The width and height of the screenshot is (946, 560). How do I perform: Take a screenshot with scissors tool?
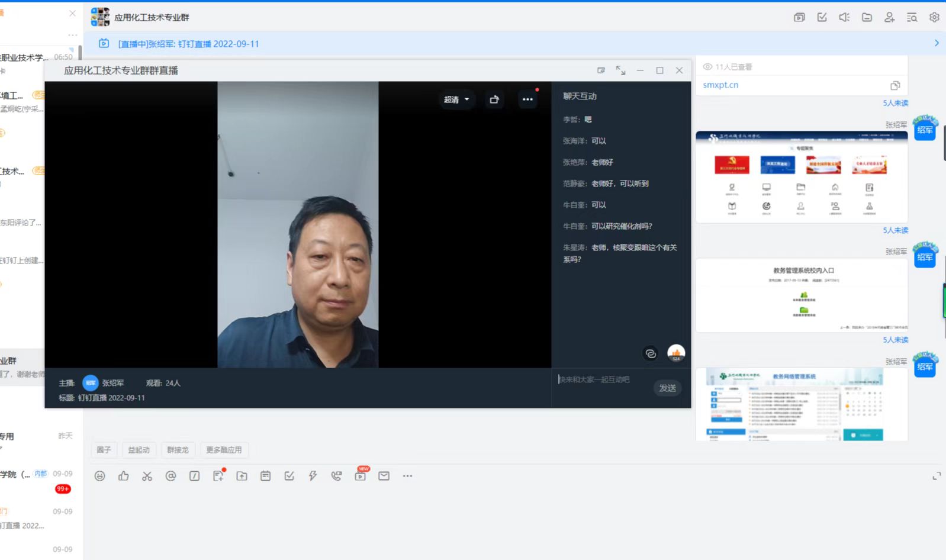tap(147, 476)
